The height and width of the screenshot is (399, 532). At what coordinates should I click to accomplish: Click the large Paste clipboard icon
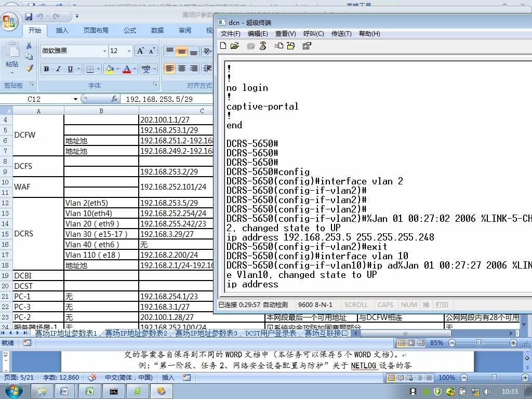click(x=12, y=50)
